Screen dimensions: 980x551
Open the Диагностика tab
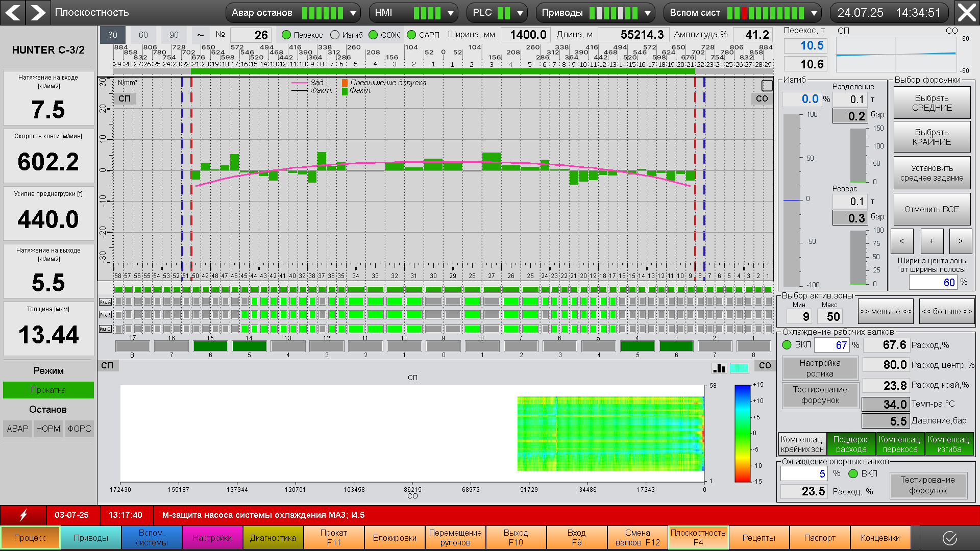click(273, 538)
